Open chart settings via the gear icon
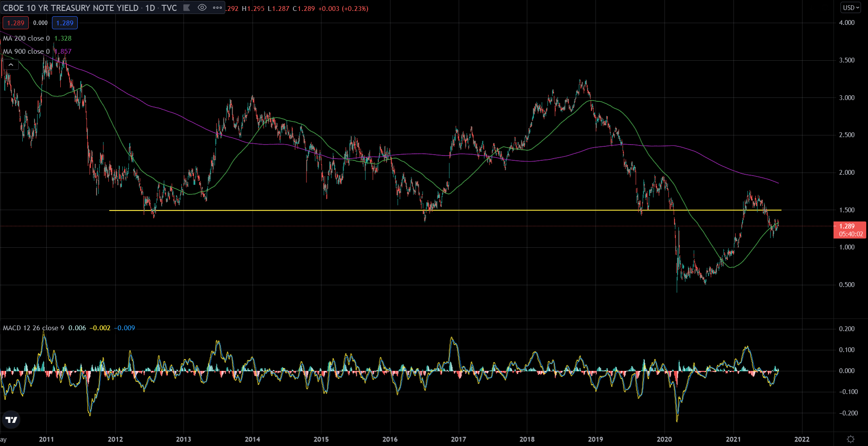Viewport: 868px width, 446px height. coord(851,439)
